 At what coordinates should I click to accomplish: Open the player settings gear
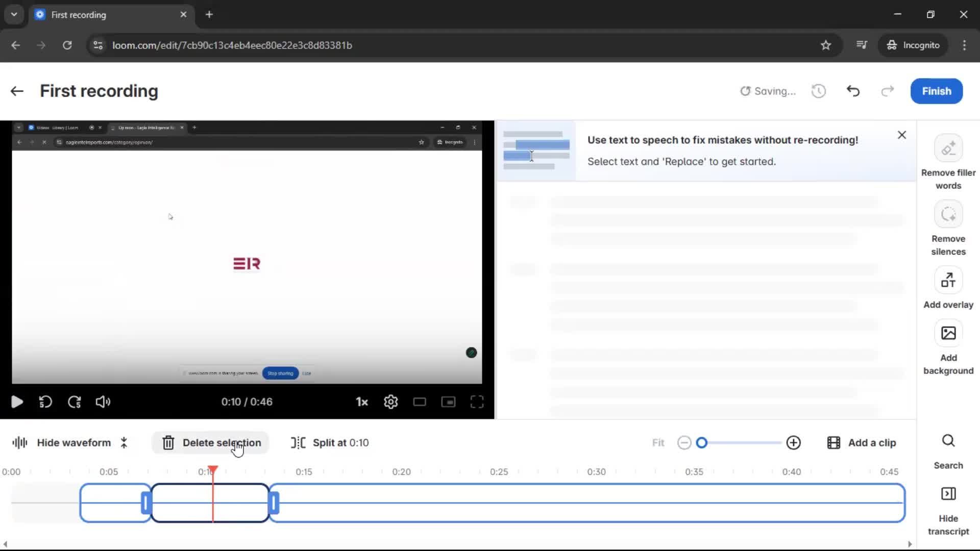pyautogui.click(x=390, y=402)
